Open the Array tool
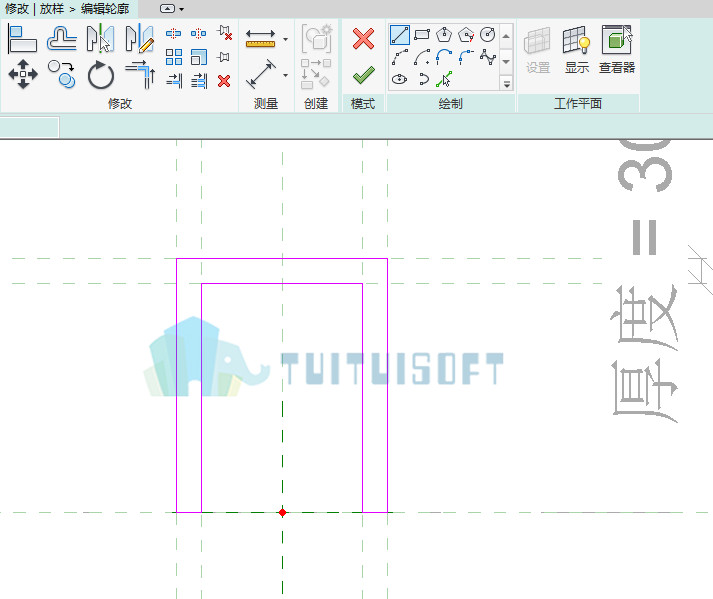 coord(174,57)
